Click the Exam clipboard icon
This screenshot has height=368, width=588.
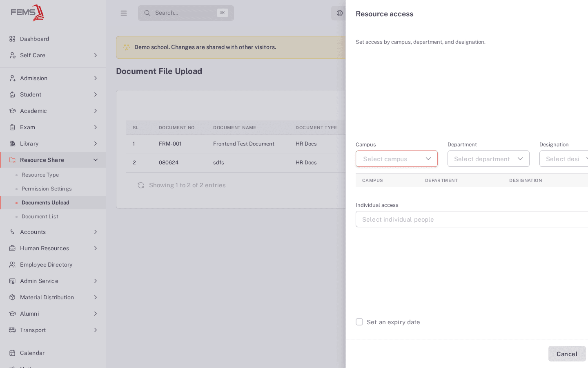12,127
